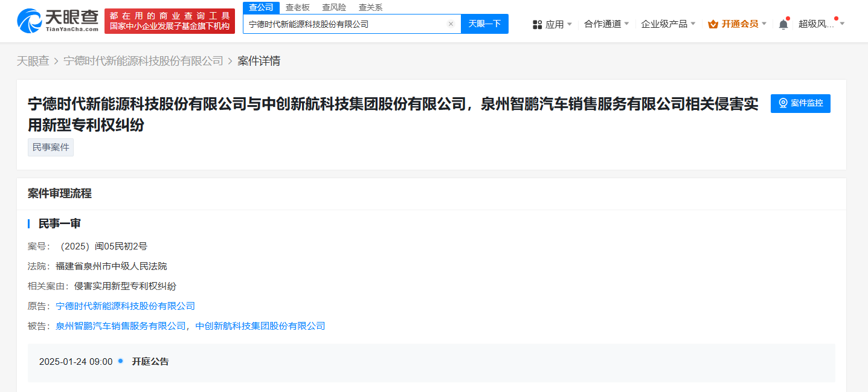The width and height of the screenshot is (868, 392).
Task: Click the 开通会员 crown icon
Action: click(x=713, y=24)
